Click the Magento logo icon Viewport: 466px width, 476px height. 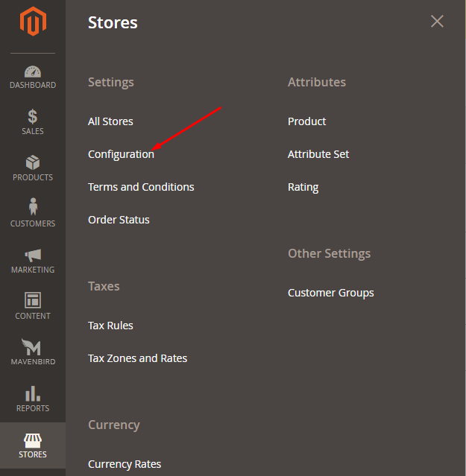click(x=33, y=22)
